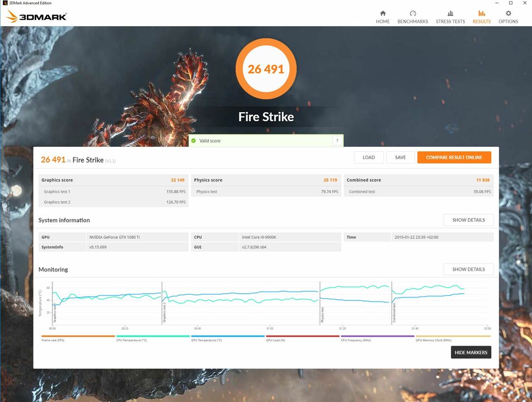Image resolution: width=532 pixels, height=402 pixels.
Task: Click the 3DMark title bar app icon
Action: [x=5, y=3]
